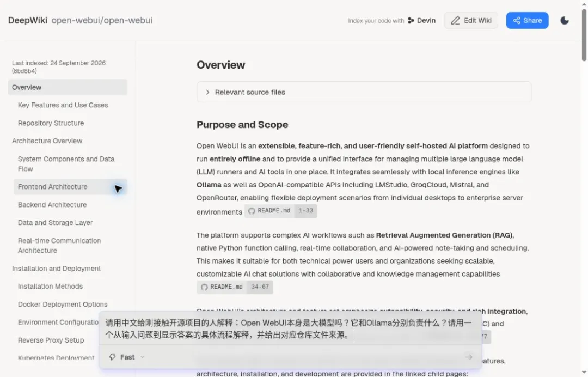The image size is (588, 377).
Task: Open the Devin logo link
Action: coord(411,20)
